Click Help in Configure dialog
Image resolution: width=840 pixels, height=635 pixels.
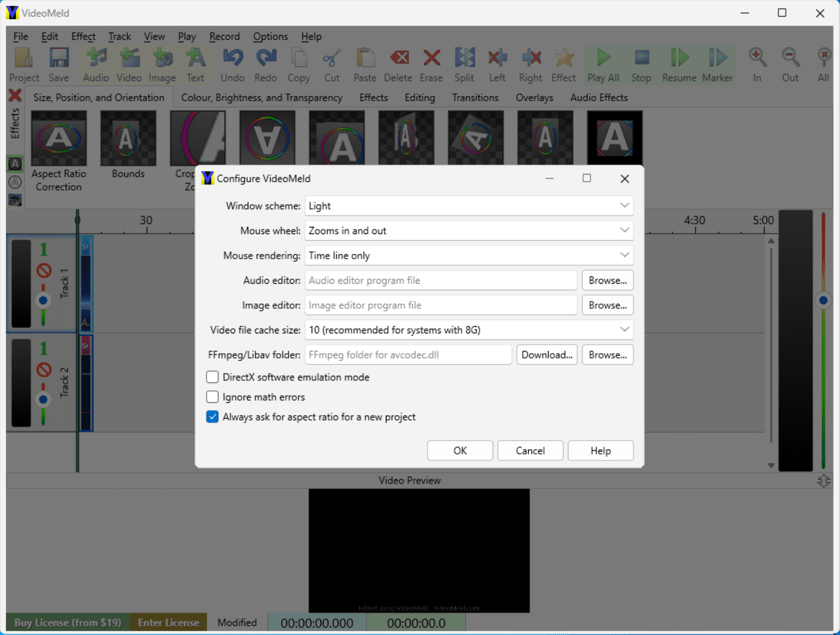pyautogui.click(x=600, y=450)
